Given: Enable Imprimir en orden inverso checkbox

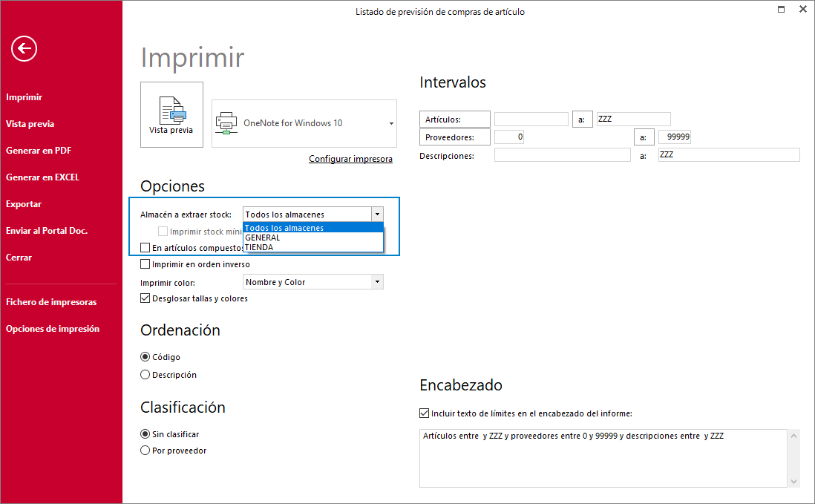Looking at the screenshot, I should click(145, 264).
